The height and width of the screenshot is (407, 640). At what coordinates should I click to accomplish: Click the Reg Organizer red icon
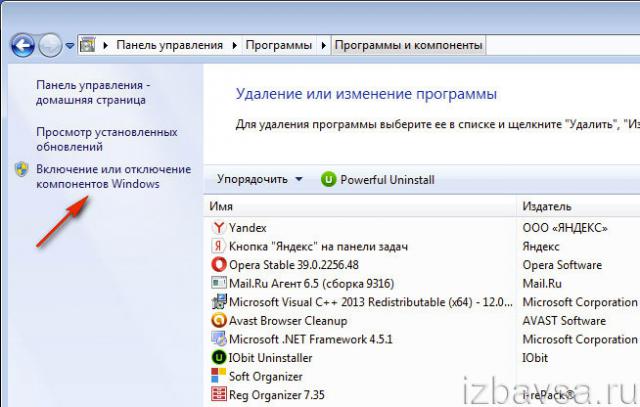pyautogui.click(x=219, y=394)
